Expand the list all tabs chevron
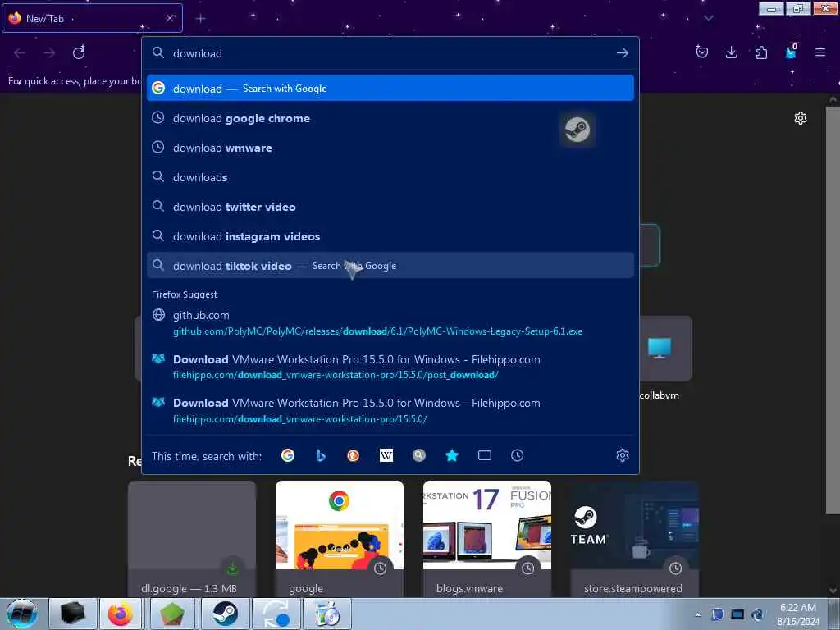The image size is (840, 630). (x=708, y=18)
